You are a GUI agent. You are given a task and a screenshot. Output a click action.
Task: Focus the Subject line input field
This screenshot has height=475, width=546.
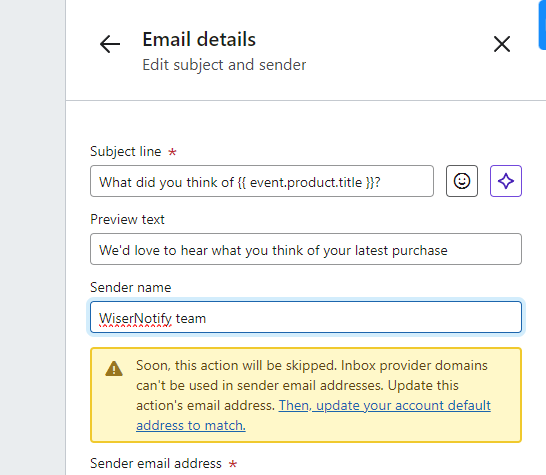point(262,181)
